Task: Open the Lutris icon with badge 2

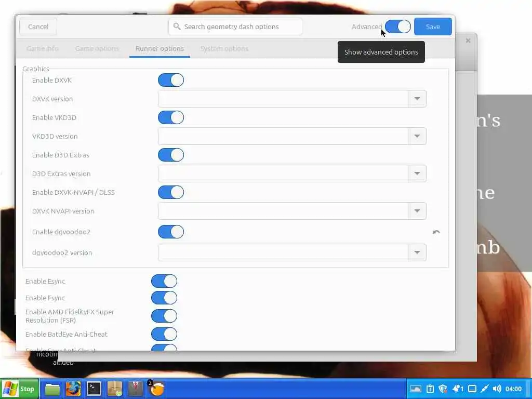Action: 156,389
